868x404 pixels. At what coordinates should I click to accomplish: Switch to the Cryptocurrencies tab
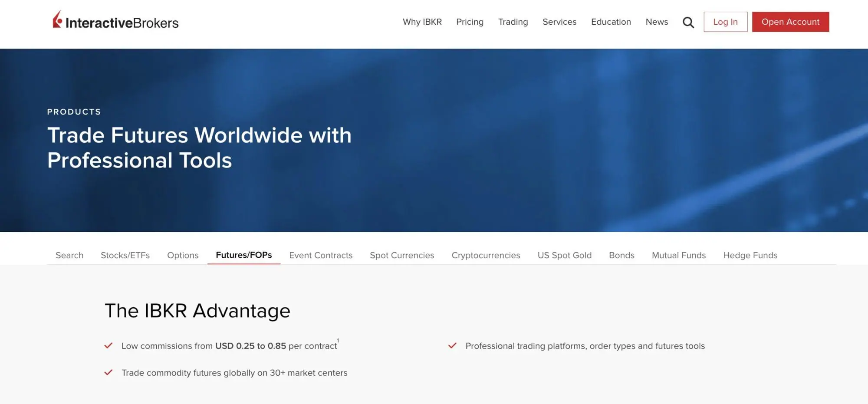[485, 255]
